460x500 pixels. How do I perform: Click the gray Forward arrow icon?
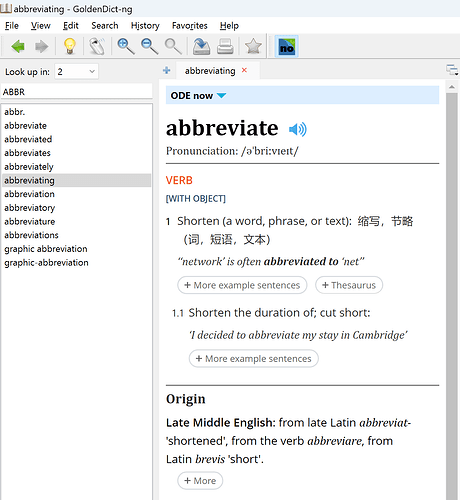[41, 46]
